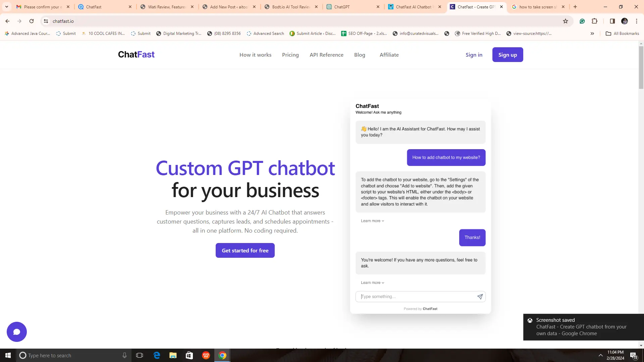Toggle the ChatFast chat widget open
Screen dimensions: 644x362
coord(16,331)
